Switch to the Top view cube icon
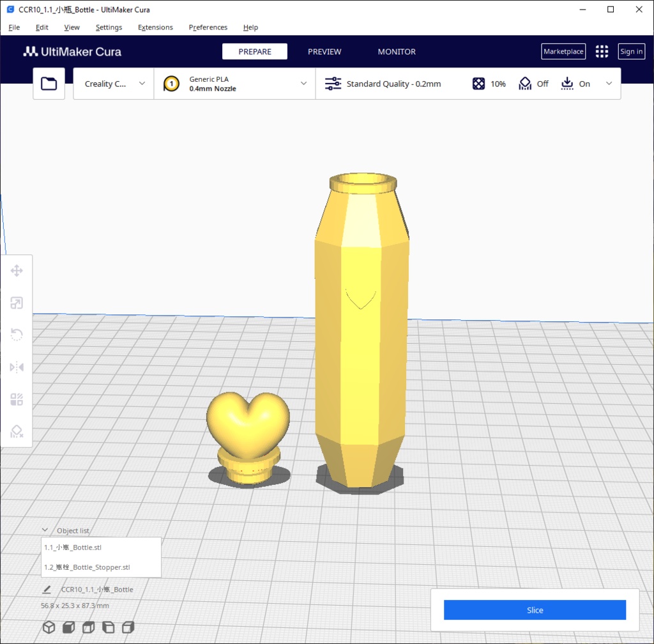The height and width of the screenshot is (644, 654). 88,627
